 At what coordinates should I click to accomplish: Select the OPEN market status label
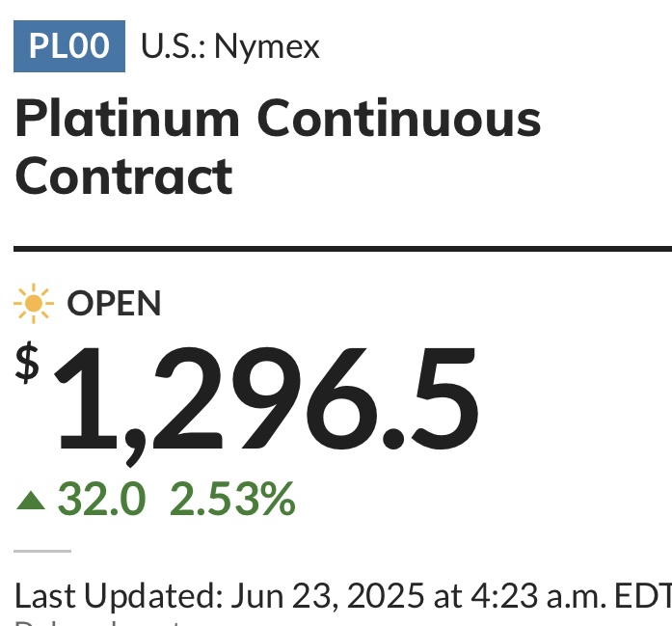(x=114, y=304)
